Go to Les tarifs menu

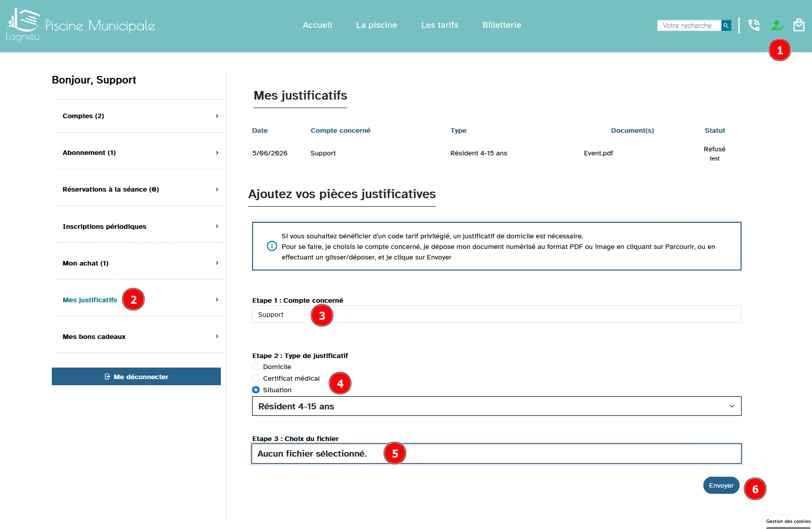(440, 25)
